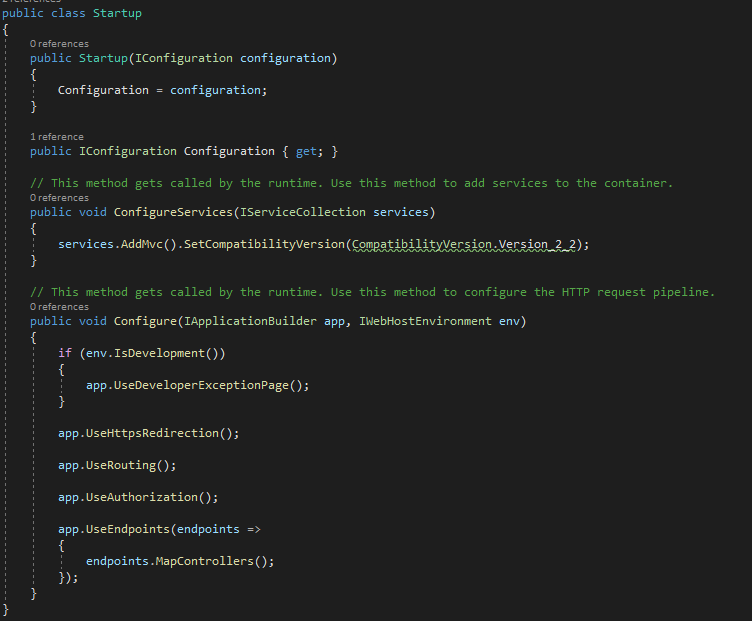
Task: Open the '1 reference' CodeLens link
Action: coord(57,137)
